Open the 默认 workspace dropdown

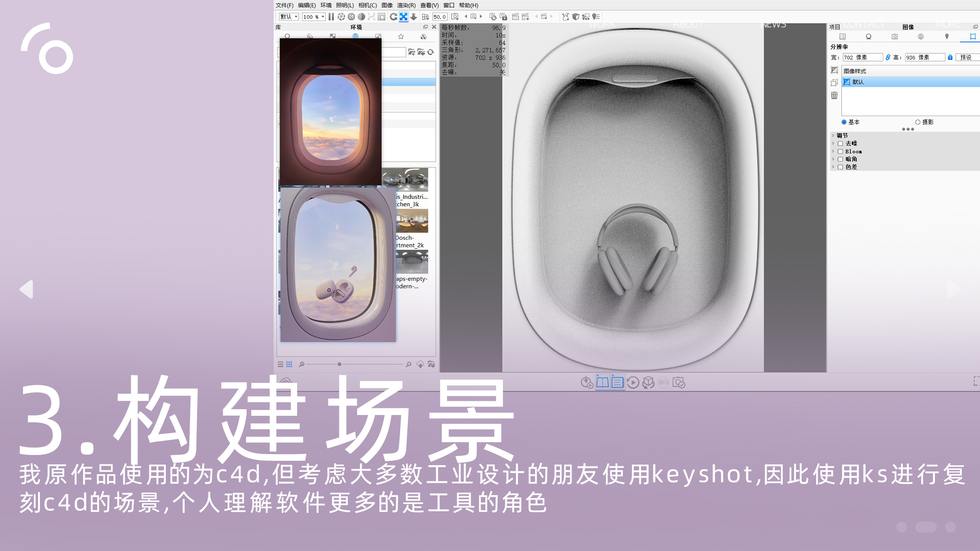pyautogui.click(x=289, y=17)
